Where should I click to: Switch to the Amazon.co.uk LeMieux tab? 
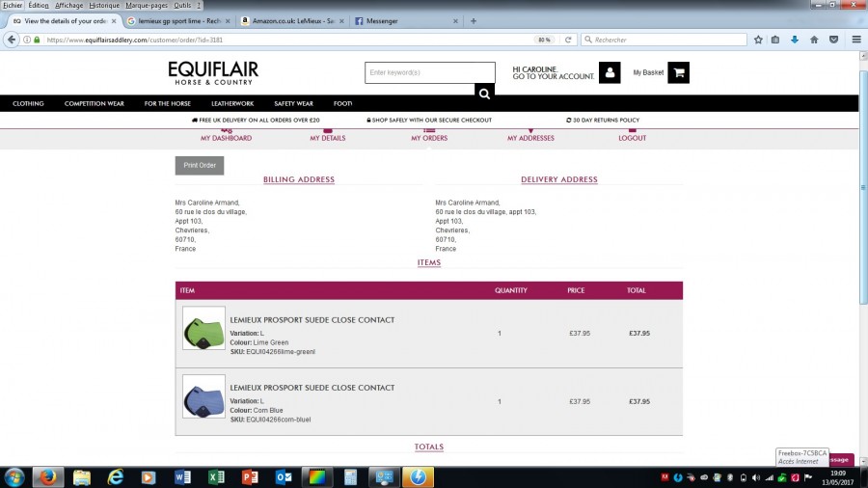click(288, 21)
